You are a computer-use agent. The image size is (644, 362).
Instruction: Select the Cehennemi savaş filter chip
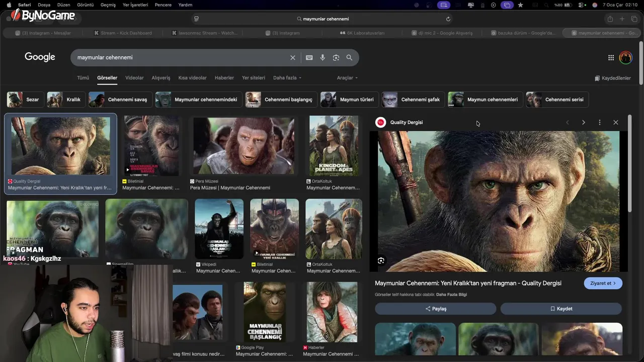coord(120,100)
